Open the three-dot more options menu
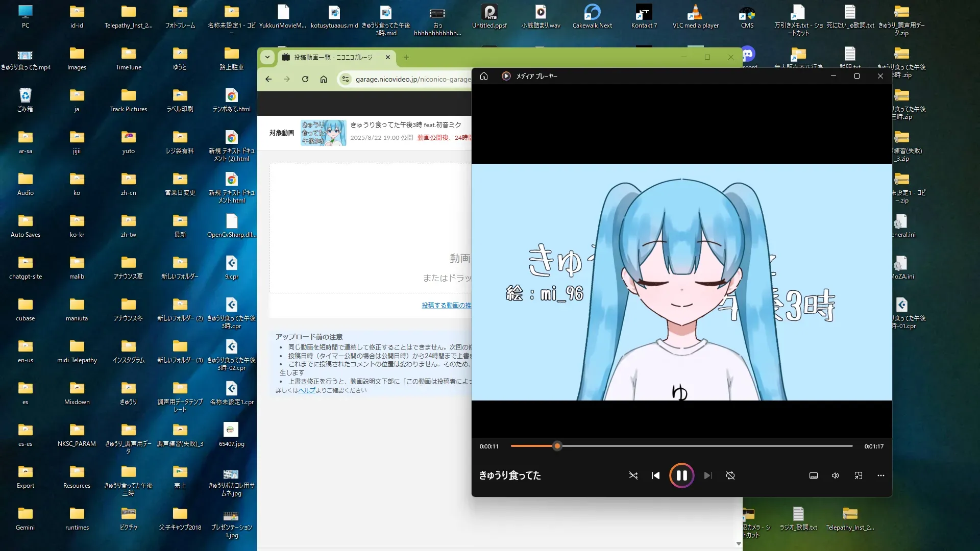Image resolution: width=980 pixels, height=551 pixels. pos(881,475)
